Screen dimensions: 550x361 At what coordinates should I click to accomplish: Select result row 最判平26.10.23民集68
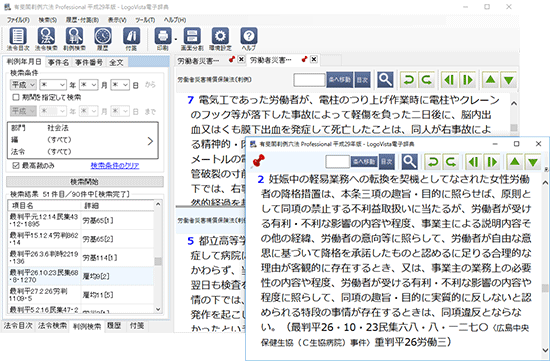coord(80,276)
